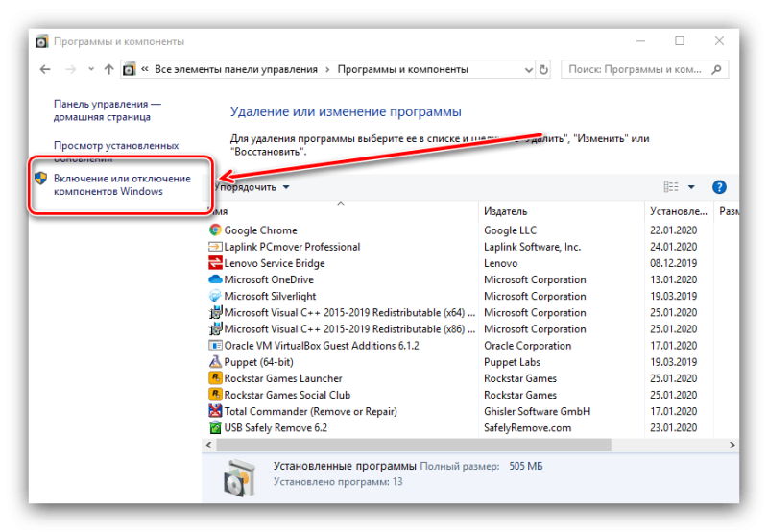Select 'Puppet (64-bit)' entry
This screenshot has width=768, height=532.
(x=258, y=362)
